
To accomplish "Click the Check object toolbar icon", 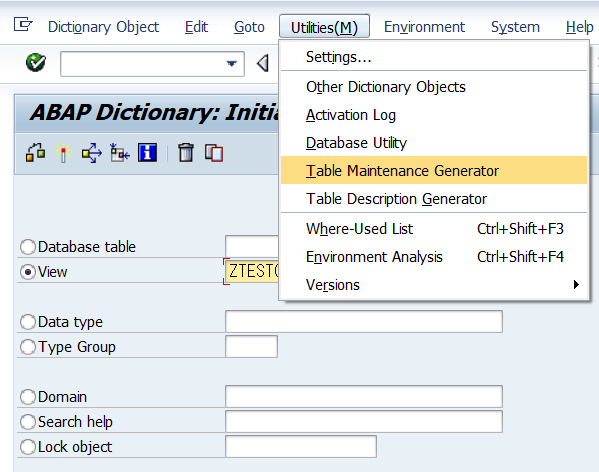I will pos(36,153).
